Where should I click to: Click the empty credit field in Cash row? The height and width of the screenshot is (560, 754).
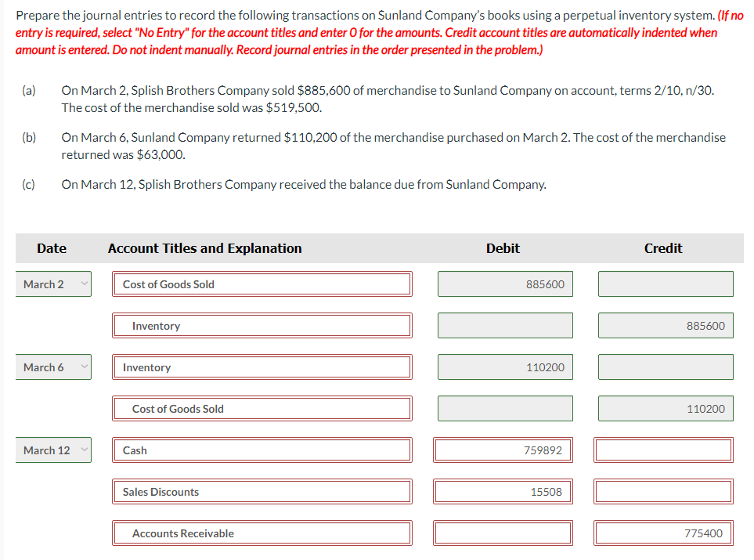[664, 450]
